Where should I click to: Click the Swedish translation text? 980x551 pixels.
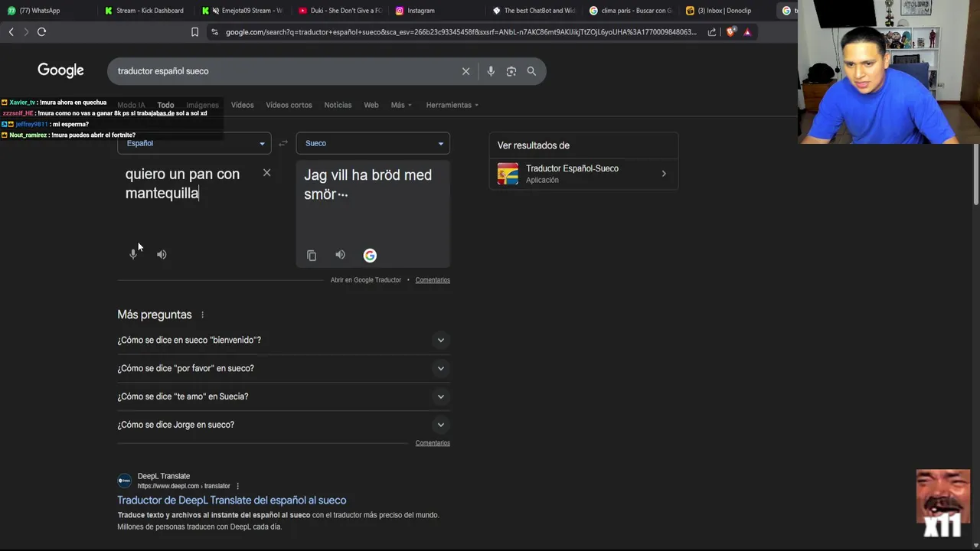click(x=367, y=184)
